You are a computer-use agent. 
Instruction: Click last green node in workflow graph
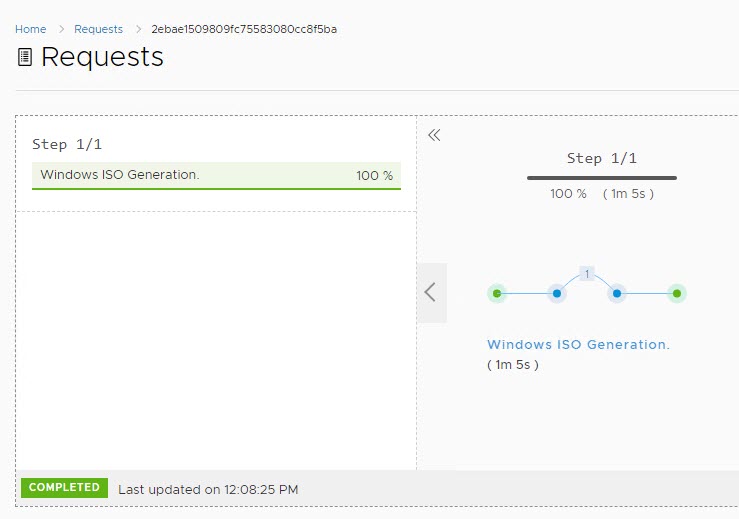click(677, 293)
